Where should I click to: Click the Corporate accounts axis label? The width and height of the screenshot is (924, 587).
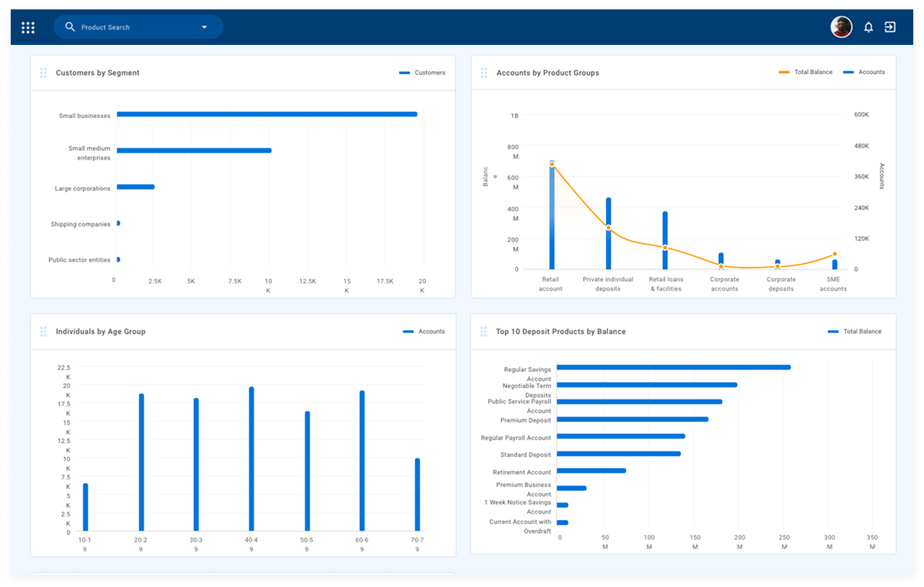725,284
